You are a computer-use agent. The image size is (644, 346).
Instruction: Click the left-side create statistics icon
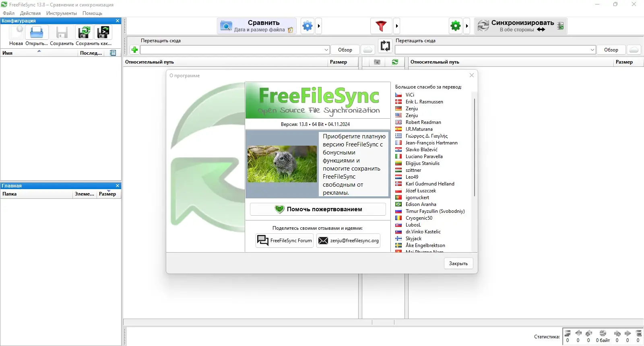pyautogui.click(x=589, y=333)
